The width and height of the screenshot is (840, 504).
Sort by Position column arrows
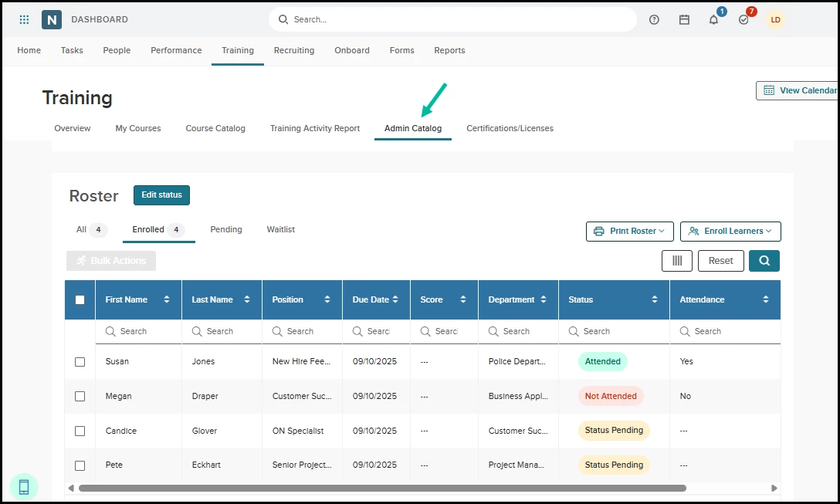click(327, 299)
